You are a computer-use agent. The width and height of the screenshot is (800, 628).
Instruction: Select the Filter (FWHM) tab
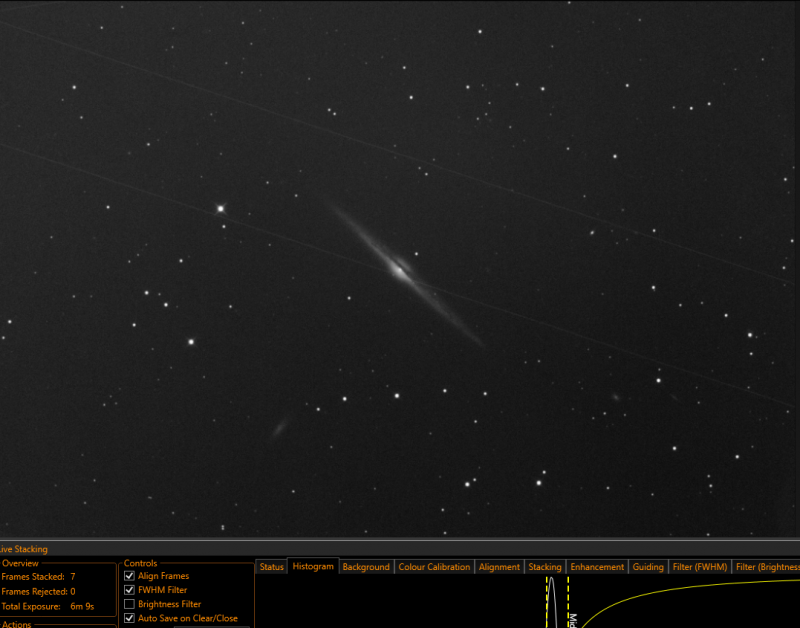699,567
